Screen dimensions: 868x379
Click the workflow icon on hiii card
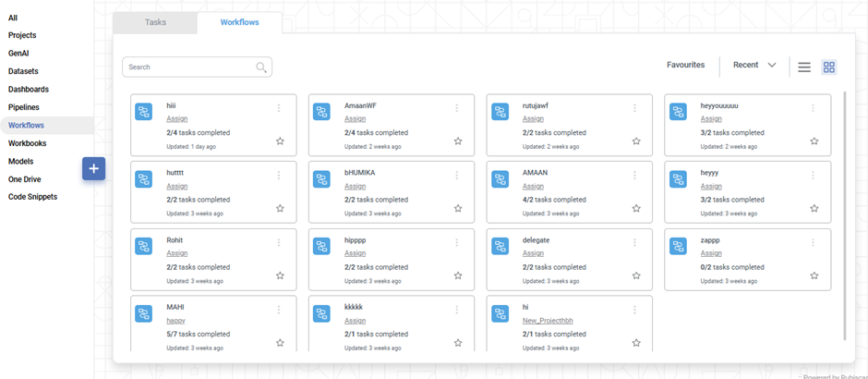[144, 112]
